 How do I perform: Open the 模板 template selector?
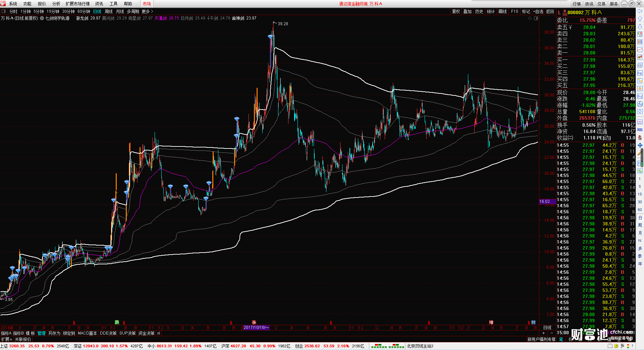[x=31, y=333]
